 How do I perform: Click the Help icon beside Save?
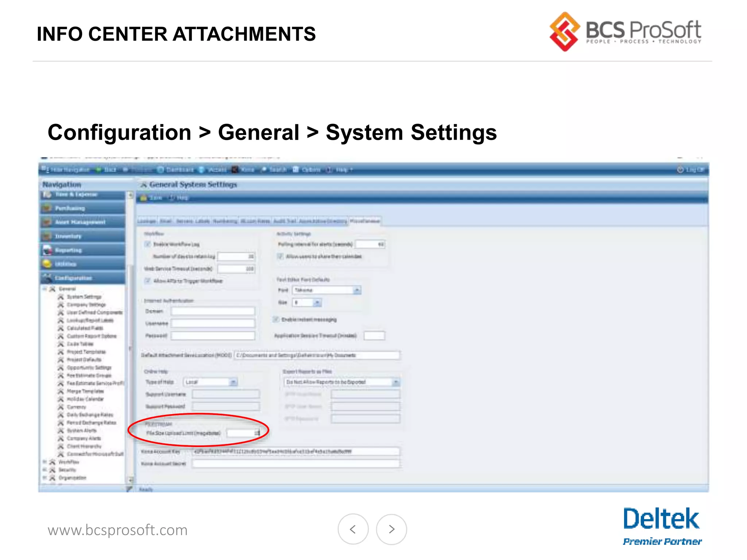(171, 198)
